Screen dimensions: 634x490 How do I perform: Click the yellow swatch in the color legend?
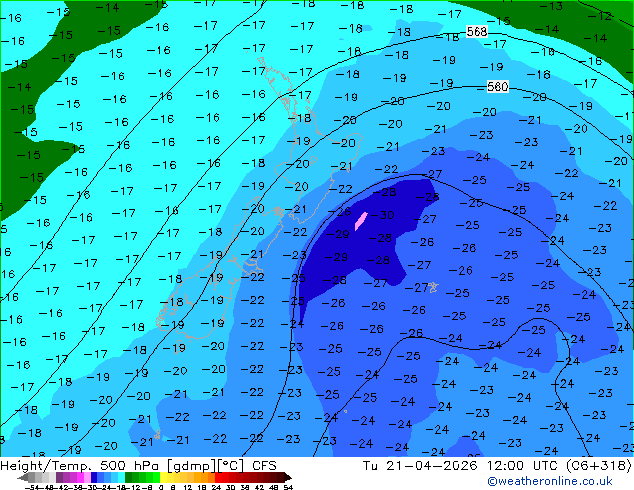coord(164,477)
